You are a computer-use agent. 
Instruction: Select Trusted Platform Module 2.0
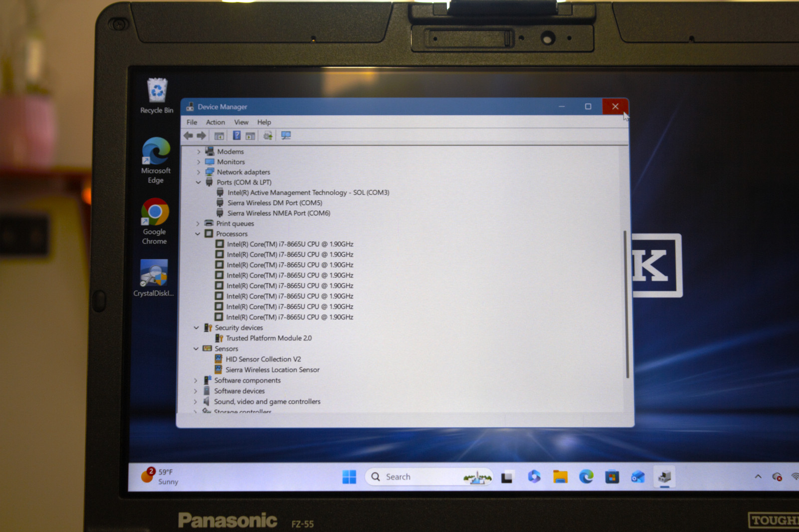[x=269, y=338]
